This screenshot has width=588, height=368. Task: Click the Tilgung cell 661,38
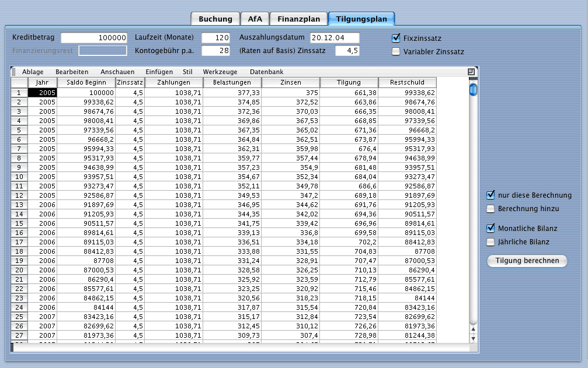point(349,93)
